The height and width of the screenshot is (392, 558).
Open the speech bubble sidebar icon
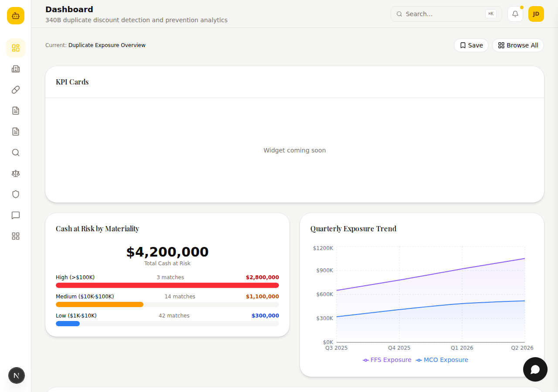pos(16,215)
